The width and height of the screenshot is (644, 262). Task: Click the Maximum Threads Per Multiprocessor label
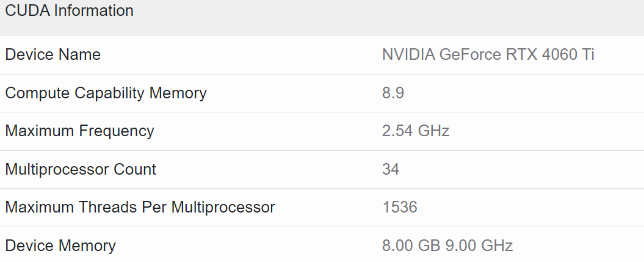tap(140, 207)
